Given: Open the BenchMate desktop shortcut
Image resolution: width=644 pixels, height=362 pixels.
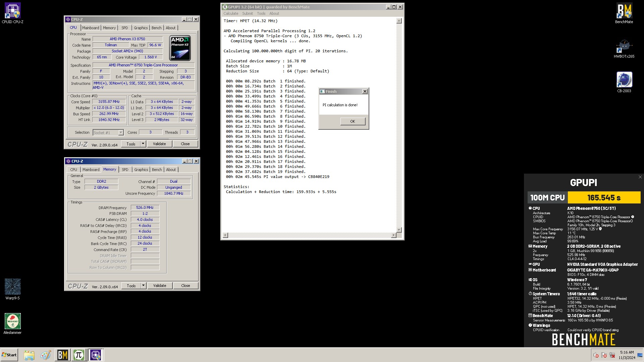Looking at the screenshot, I should tap(624, 13).
